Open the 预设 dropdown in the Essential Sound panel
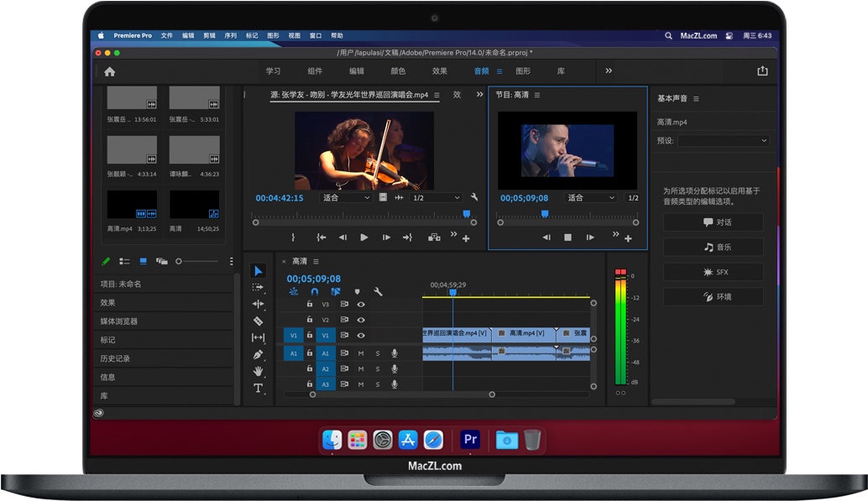868x501 pixels. (722, 141)
